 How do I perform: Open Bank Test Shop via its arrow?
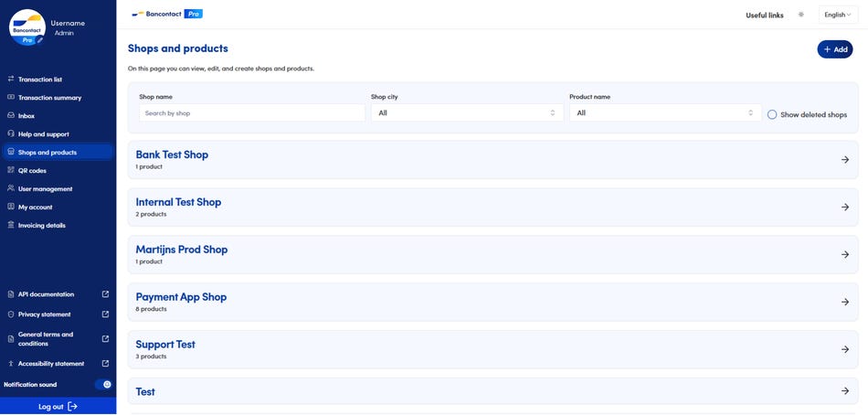845,160
